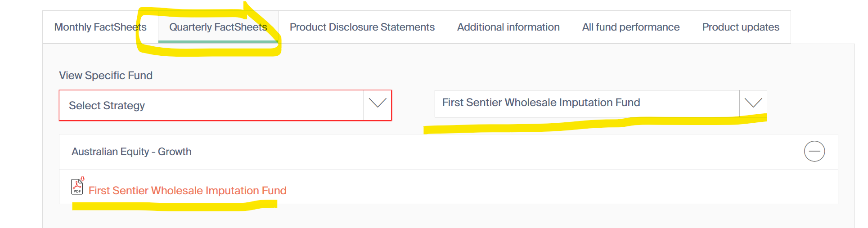Click the fund selector chevron arrow
Viewport: 868px width, 228px height.
pos(753,103)
